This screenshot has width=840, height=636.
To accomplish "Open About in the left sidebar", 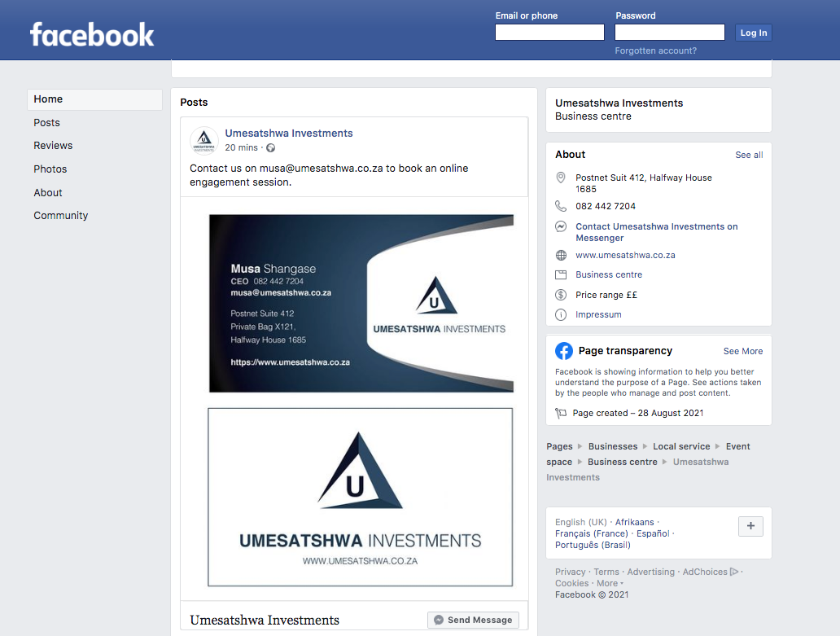I will (x=48, y=193).
